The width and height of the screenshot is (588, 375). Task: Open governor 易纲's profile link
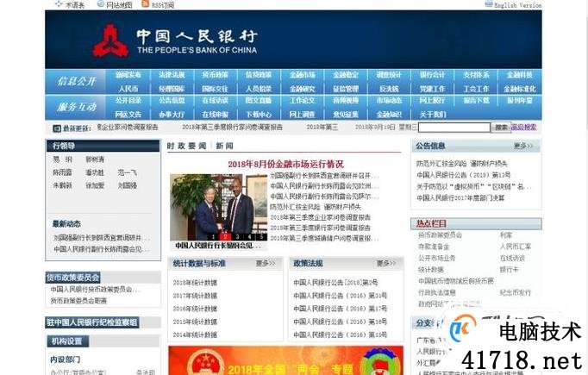62,159
